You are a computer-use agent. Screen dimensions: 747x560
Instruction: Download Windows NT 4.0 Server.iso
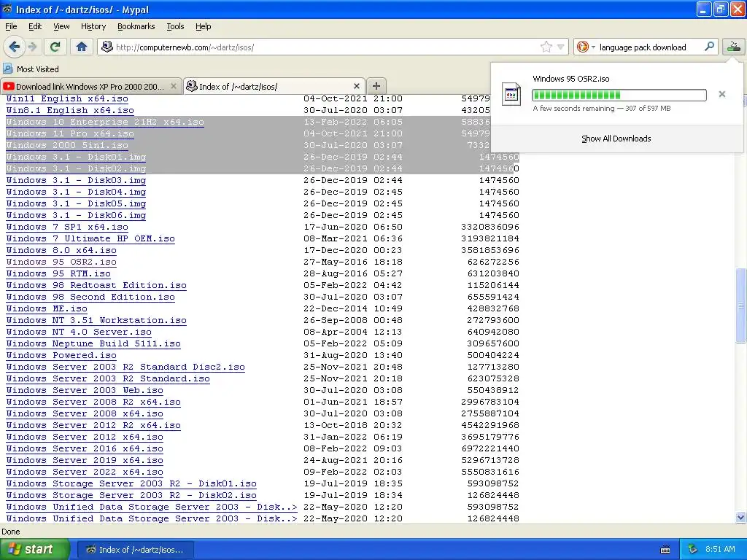pyautogui.click(x=79, y=332)
